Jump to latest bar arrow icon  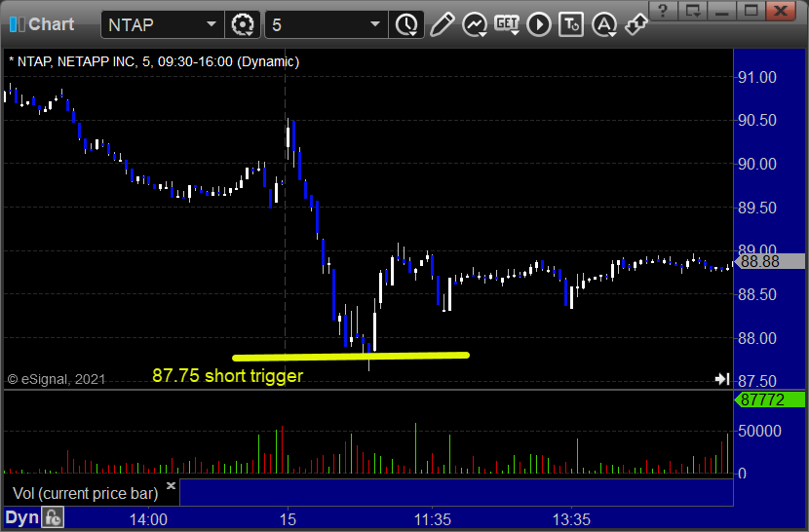tap(722, 379)
